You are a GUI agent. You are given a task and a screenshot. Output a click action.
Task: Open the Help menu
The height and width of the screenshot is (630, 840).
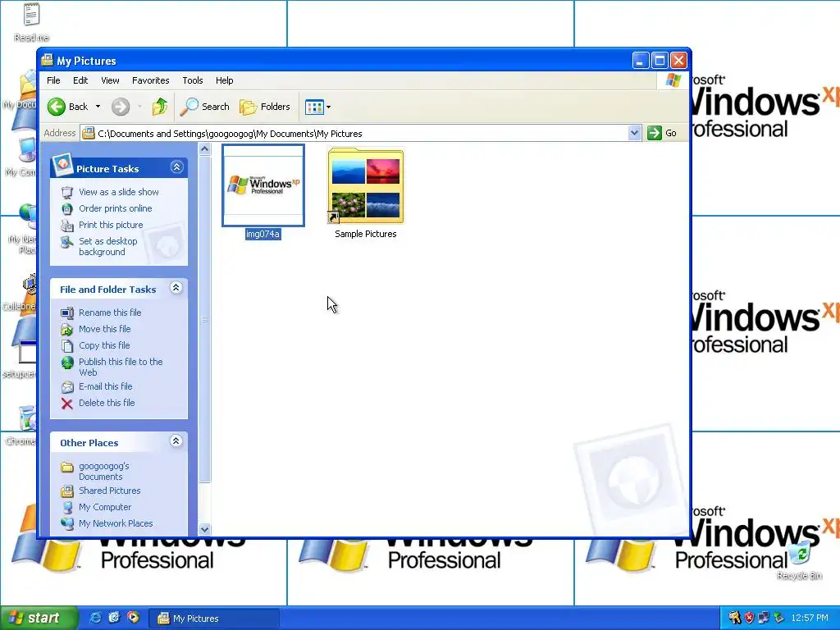click(x=225, y=80)
